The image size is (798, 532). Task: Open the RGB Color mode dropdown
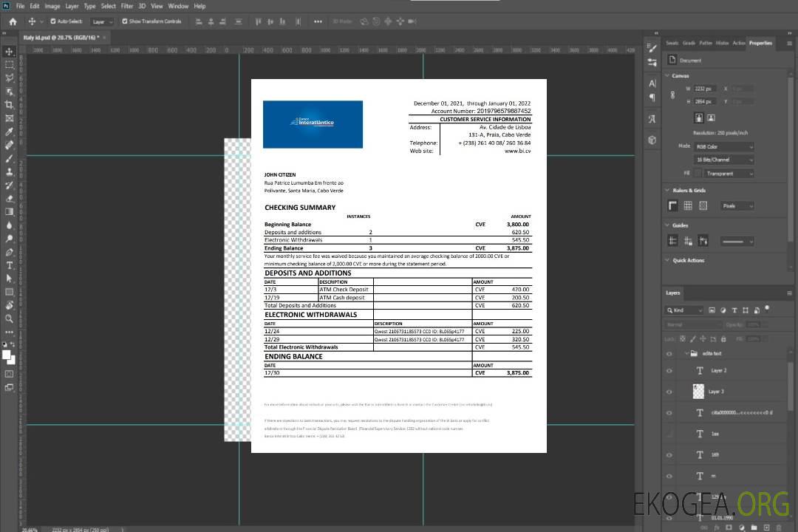[x=724, y=146]
